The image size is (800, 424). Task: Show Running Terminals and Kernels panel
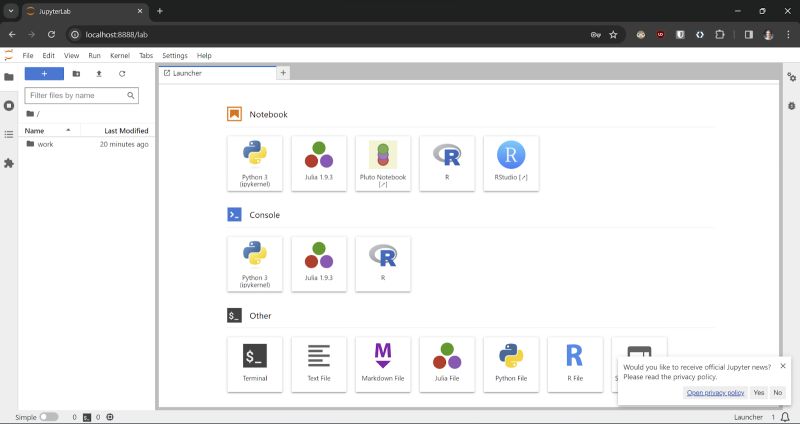click(x=9, y=106)
